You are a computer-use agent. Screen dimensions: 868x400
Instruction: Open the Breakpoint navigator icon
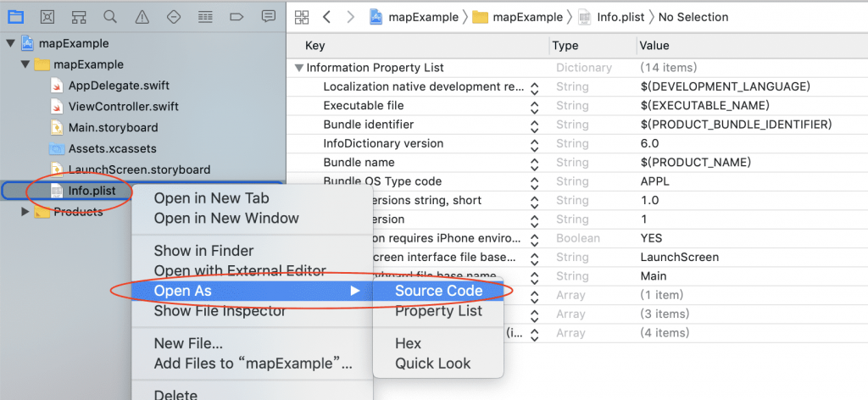point(237,17)
